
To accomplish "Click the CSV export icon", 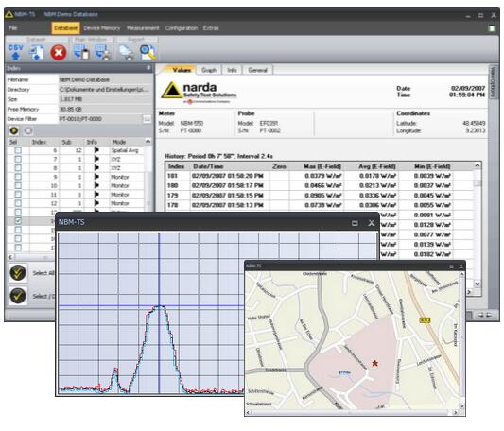I will [15, 52].
